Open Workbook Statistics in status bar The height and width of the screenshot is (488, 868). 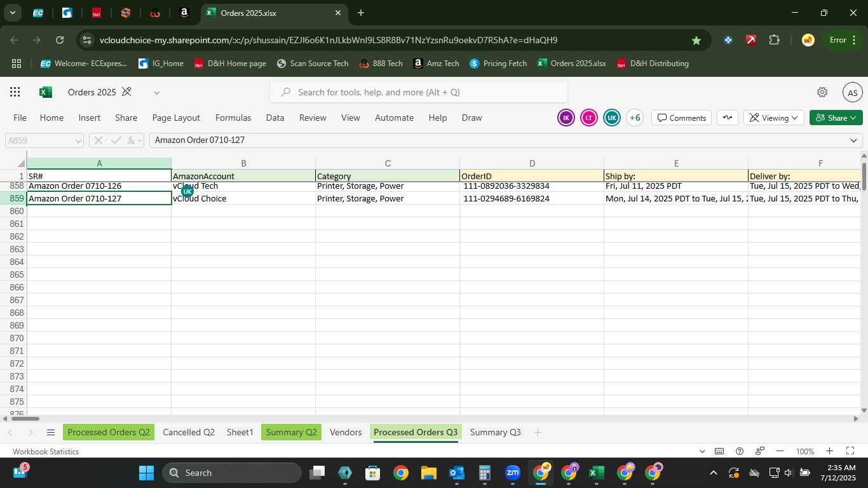coord(46,452)
